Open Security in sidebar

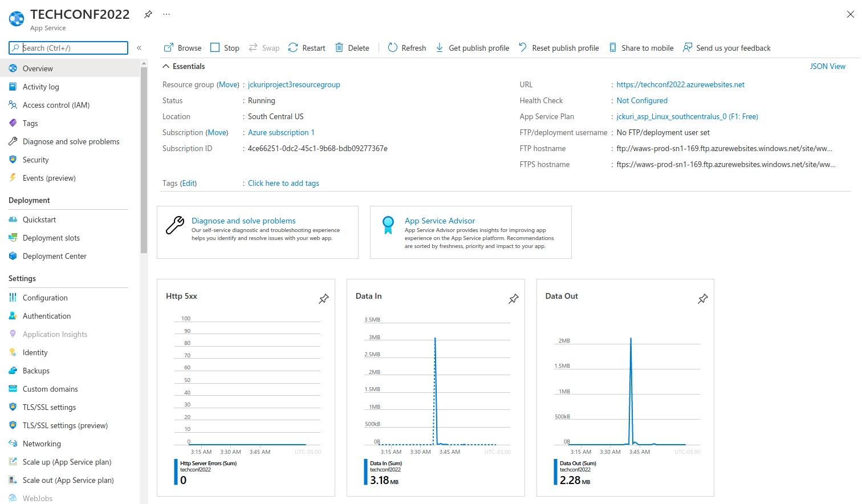(x=70, y=160)
